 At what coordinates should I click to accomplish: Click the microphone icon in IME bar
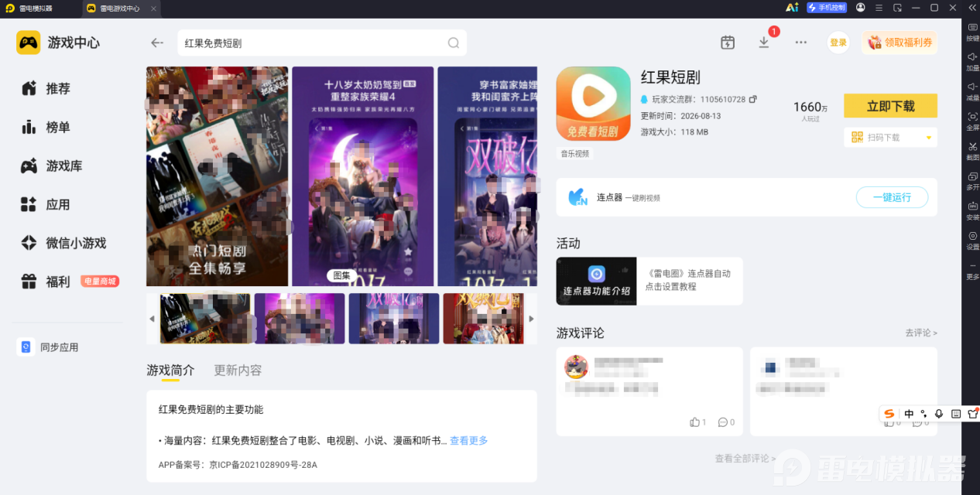939,414
